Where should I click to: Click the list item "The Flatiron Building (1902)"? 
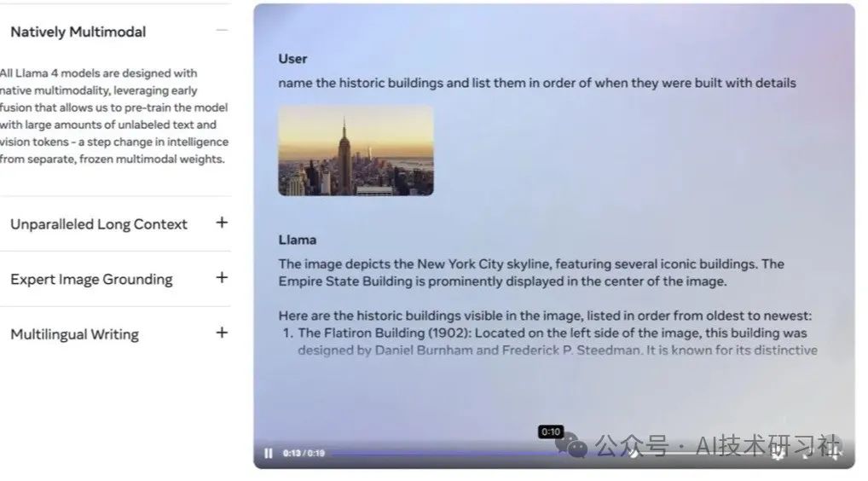[551, 341]
